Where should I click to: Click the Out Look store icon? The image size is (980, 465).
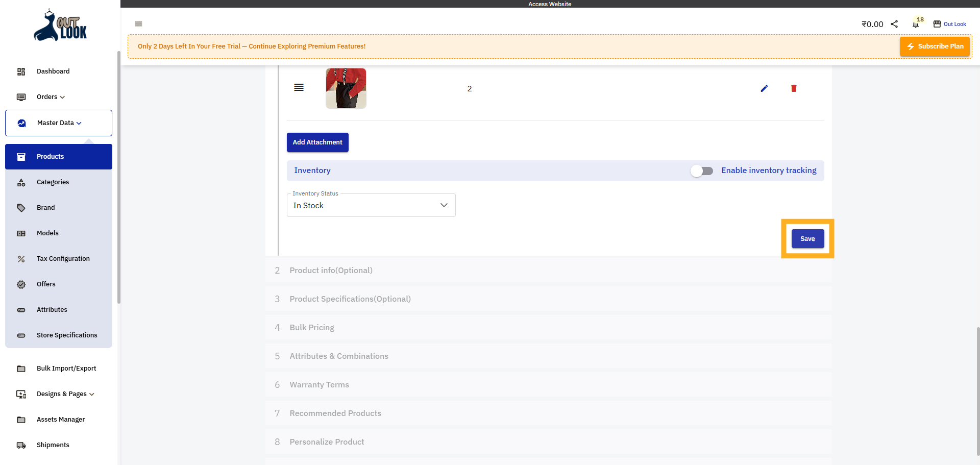(937, 24)
